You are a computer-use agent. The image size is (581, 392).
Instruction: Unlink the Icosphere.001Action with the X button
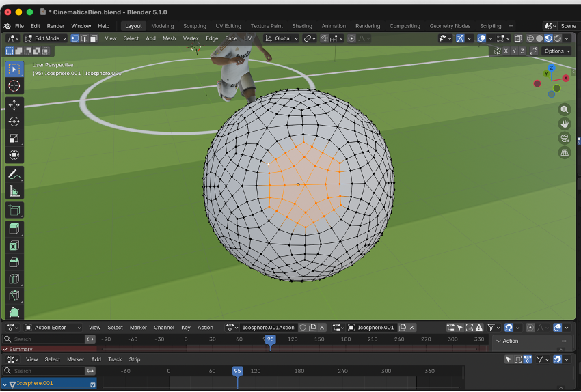[x=322, y=328]
